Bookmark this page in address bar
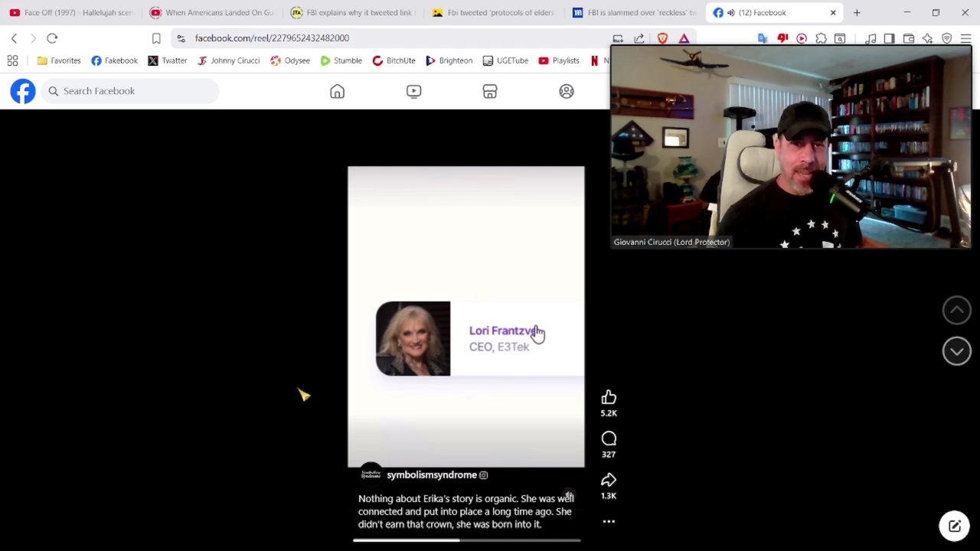This screenshot has width=980, height=551. tap(156, 38)
